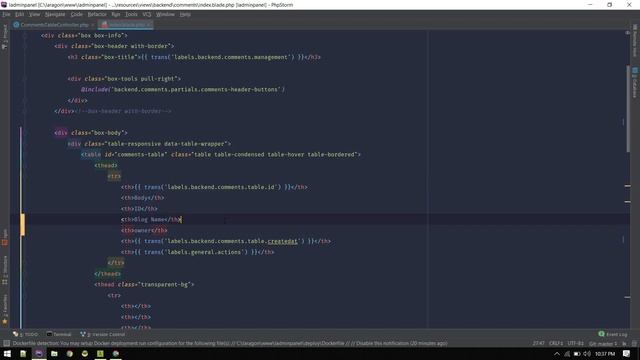
Task: Open File Explorer from the taskbar
Action: point(54,353)
